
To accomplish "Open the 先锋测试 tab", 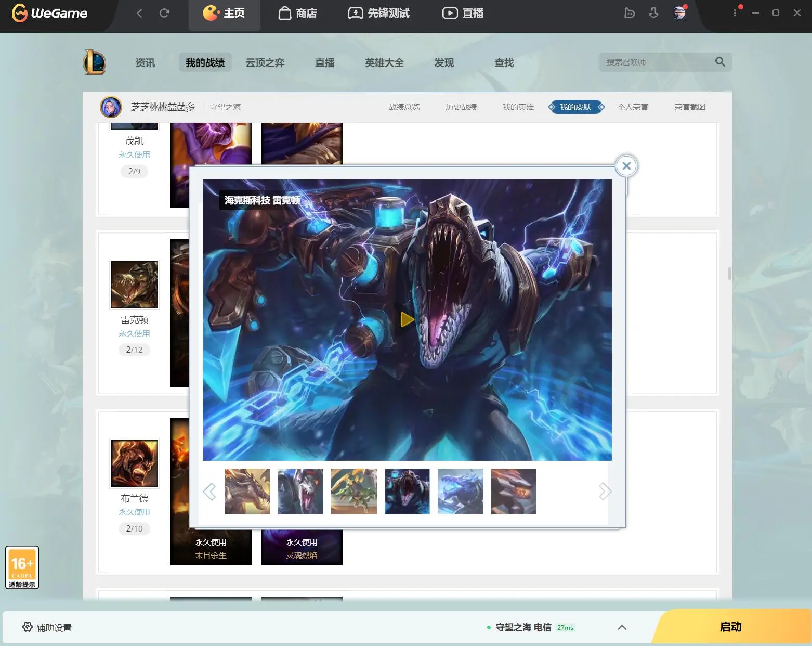I will point(379,13).
